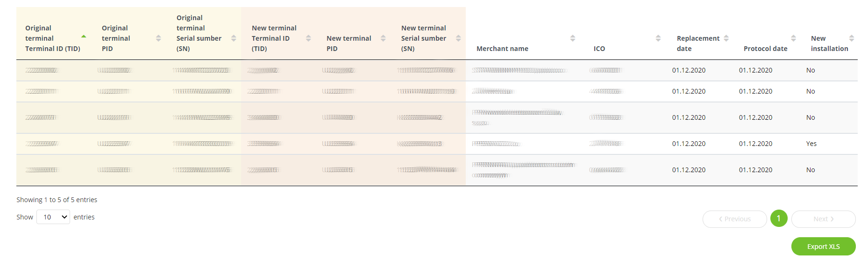Go to Next page

click(x=823, y=219)
